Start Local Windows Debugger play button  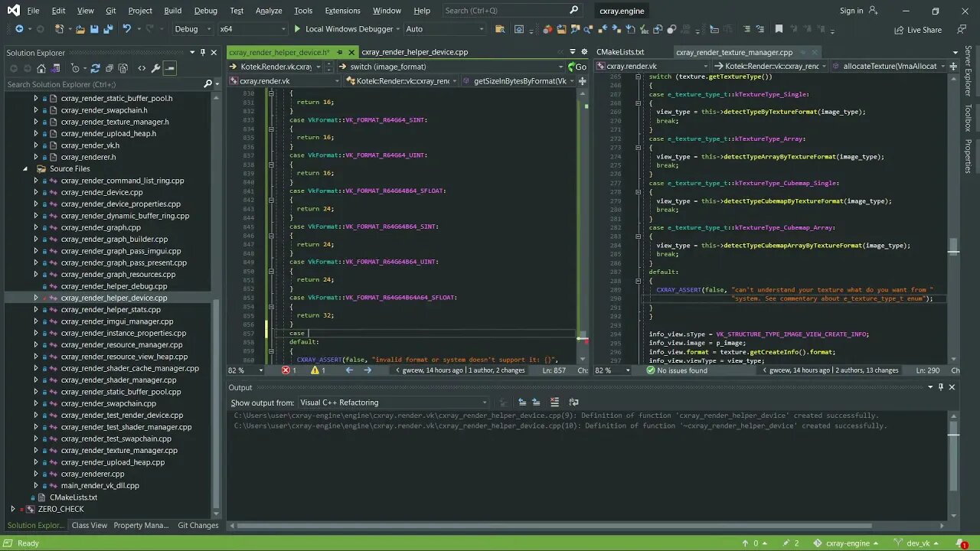297,29
